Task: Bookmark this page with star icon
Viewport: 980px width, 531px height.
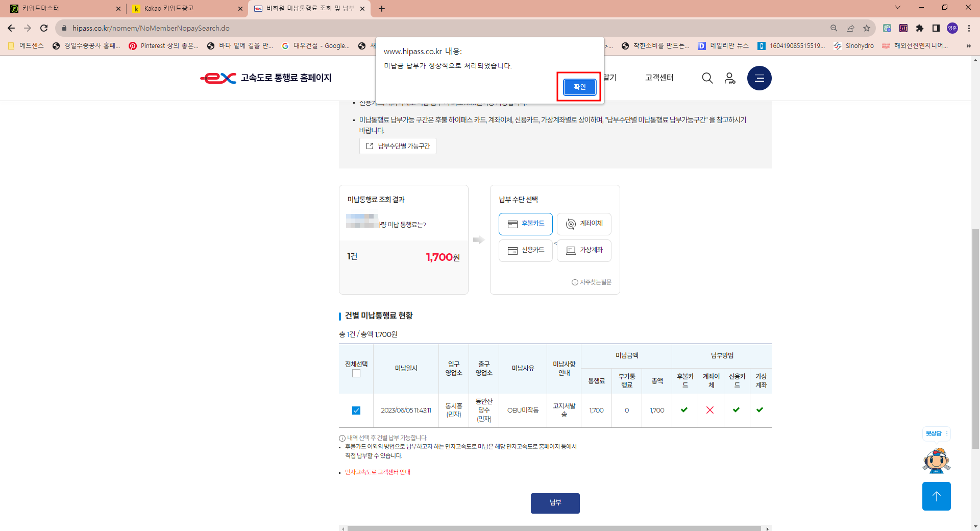Action: (x=867, y=28)
